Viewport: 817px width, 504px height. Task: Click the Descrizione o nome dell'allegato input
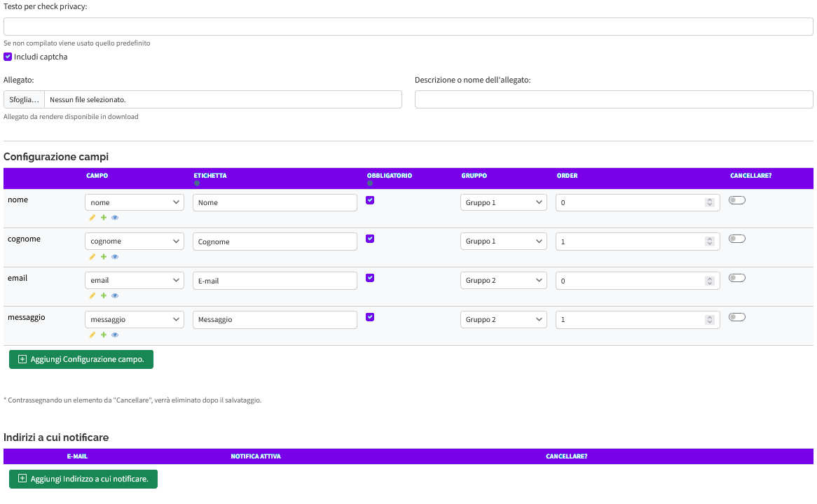click(x=614, y=99)
